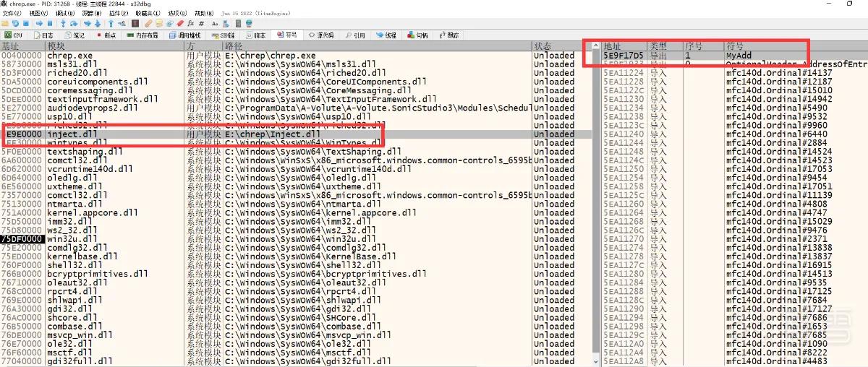Open the 文件(F) menu

(12, 13)
